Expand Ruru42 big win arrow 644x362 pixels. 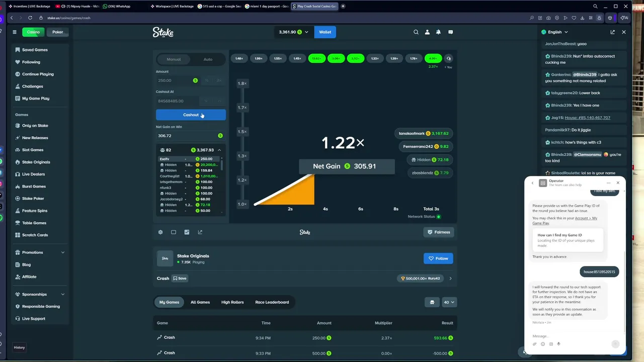click(x=450, y=278)
